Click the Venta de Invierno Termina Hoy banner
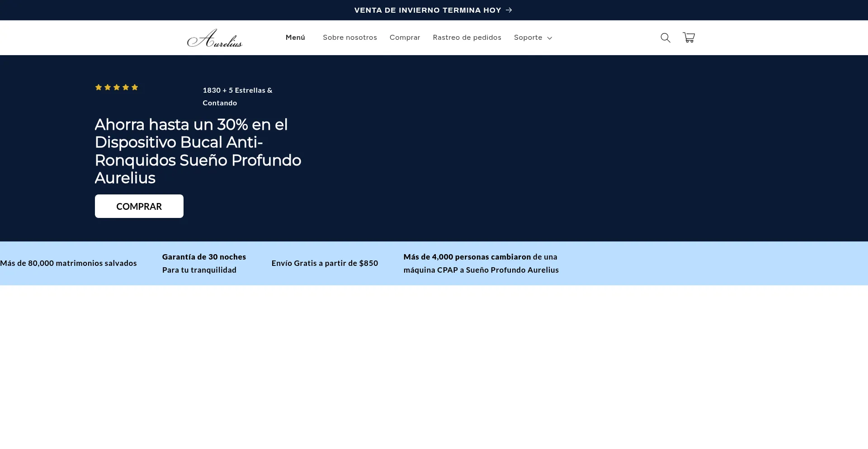Screen dimensions: 868x449 coord(428,10)
